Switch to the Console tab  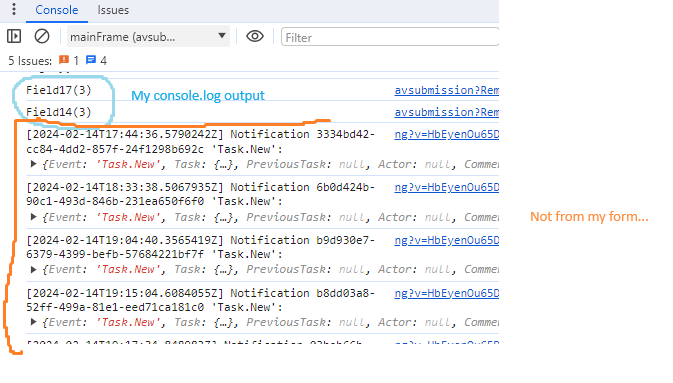click(x=57, y=10)
